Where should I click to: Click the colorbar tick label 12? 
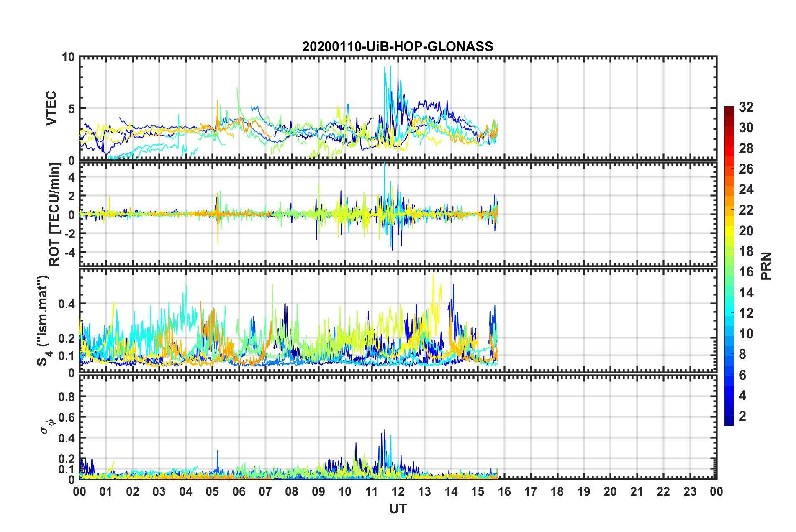click(x=746, y=313)
